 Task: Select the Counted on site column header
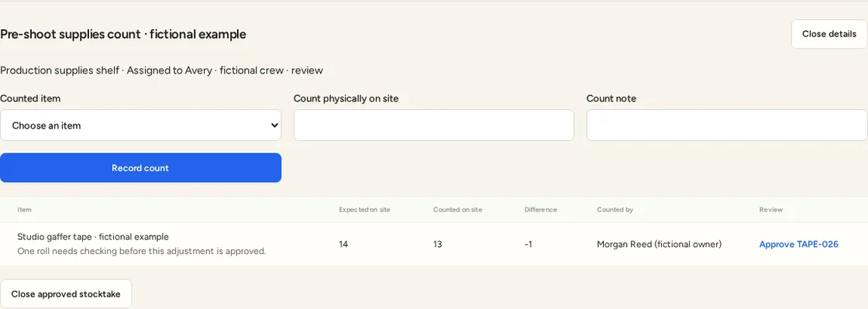click(x=457, y=210)
